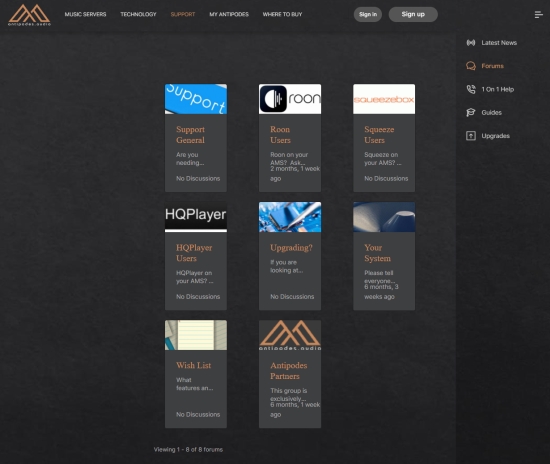Open the Antipodes Partners forum title
Screen dimensions: 550x464
(x=288, y=371)
